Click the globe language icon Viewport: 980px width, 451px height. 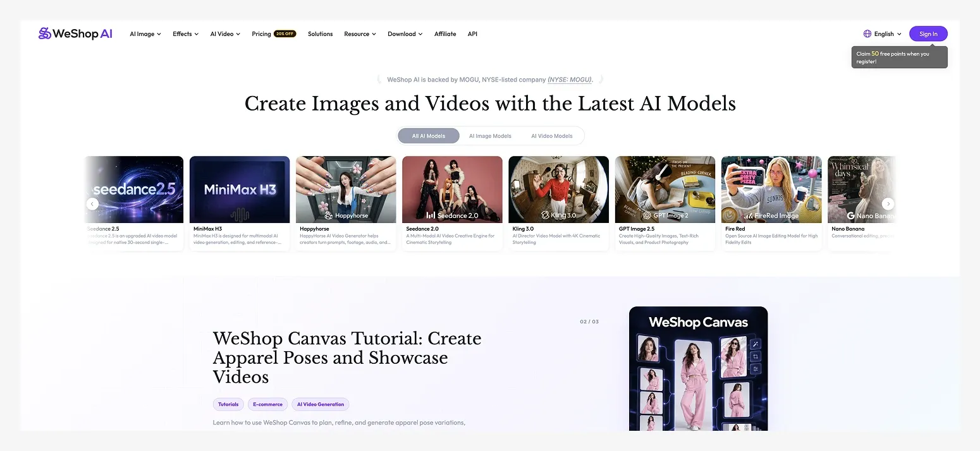coord(867,34)
